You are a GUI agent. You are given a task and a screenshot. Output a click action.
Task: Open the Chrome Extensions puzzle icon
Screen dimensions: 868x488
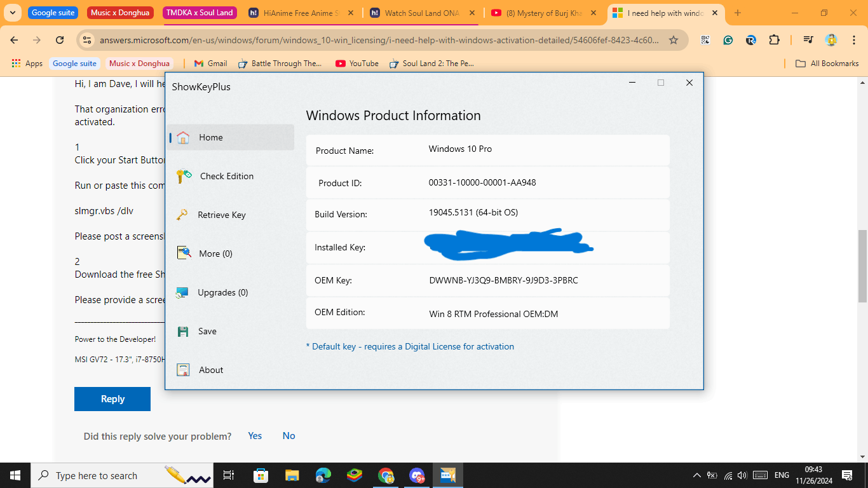774,40
